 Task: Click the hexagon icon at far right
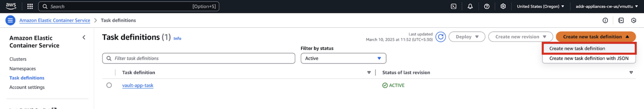pos(634,21)
